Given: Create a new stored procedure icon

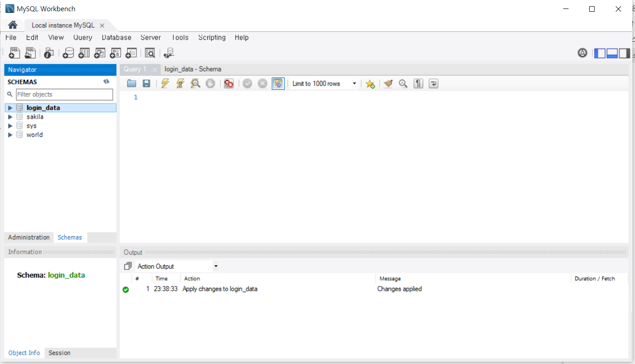Looking at the screenshot, I should click(x=115, y=53).
